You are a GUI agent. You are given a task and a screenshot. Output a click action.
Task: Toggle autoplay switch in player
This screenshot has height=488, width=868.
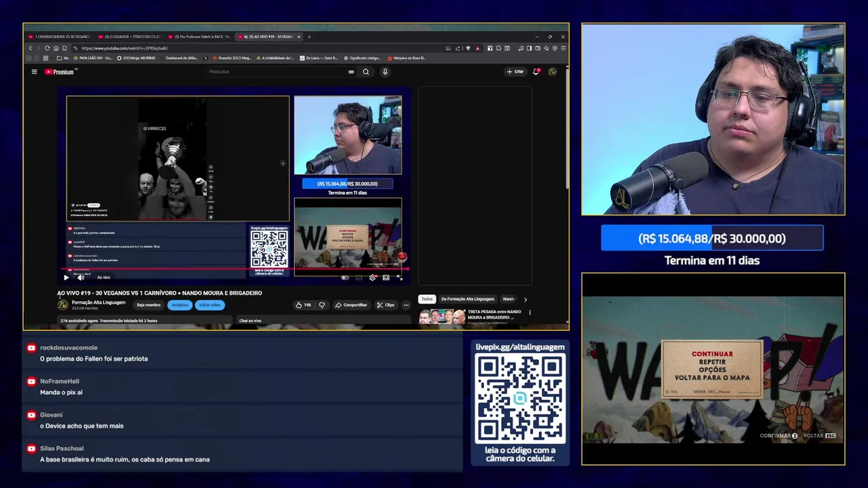coord(345,277)
